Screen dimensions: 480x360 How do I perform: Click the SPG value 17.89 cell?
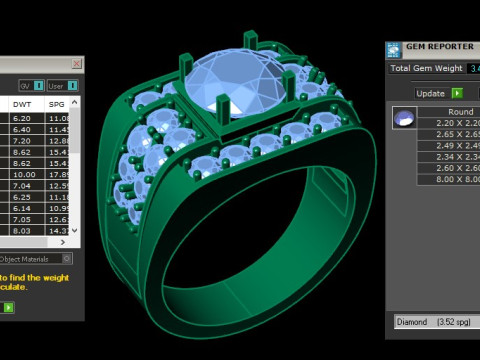[57, 175]
